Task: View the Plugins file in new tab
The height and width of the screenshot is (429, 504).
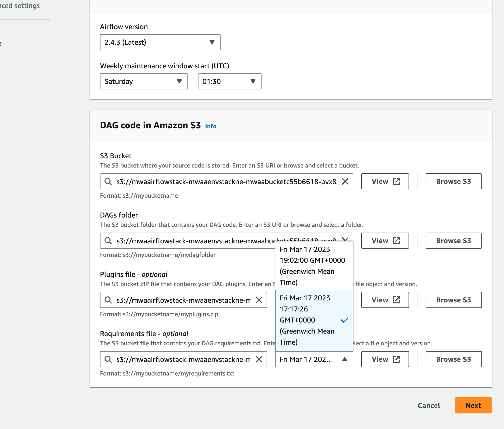Action: click(x=385, y=300)
